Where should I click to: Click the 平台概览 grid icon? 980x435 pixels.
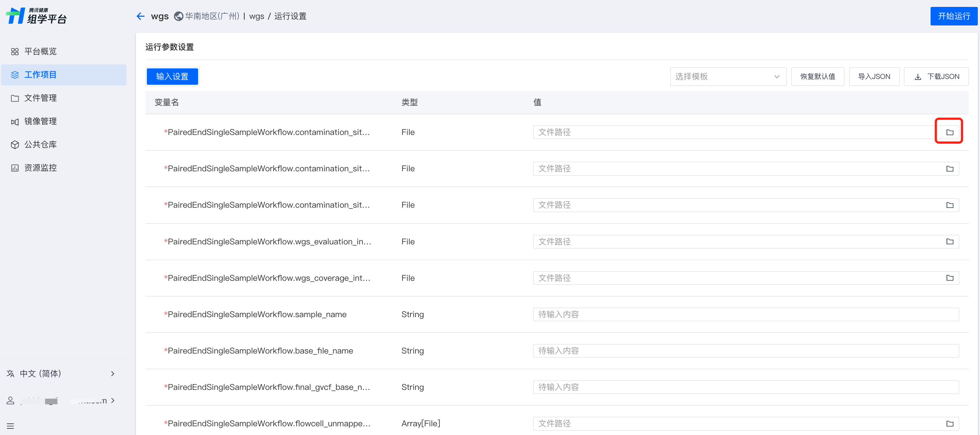tap(15, 52)
